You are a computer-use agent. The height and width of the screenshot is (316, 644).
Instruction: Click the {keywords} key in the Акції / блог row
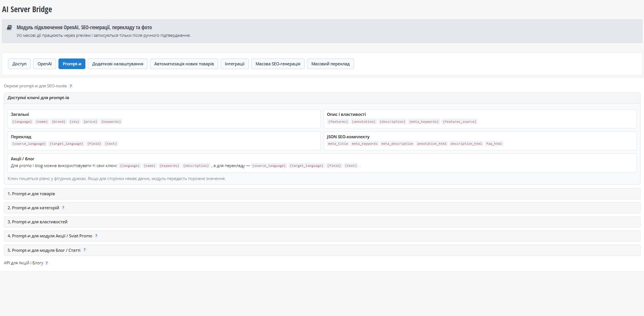[169, 166]
